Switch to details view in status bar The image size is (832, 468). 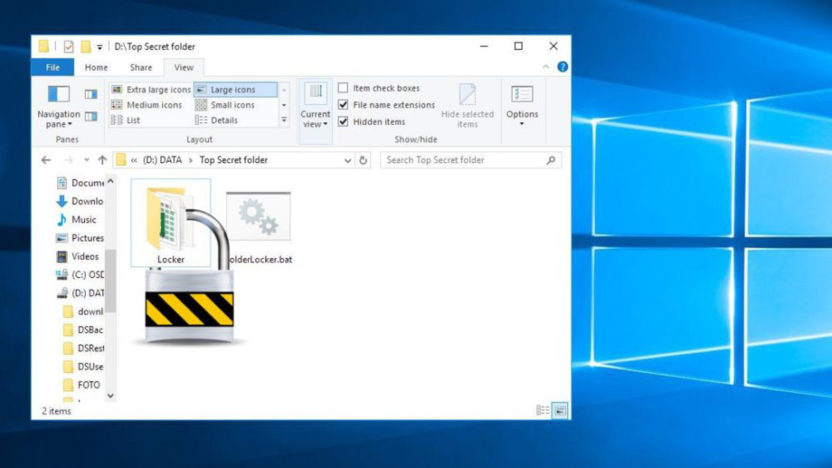(x=542, y=410)
